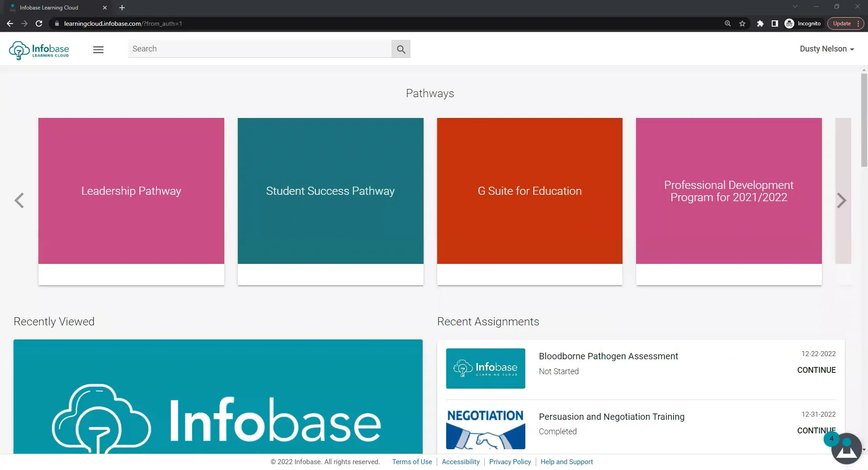Click the zoom indicator in the address bar
Screen dimensions: 868x470
coord(727,23)
